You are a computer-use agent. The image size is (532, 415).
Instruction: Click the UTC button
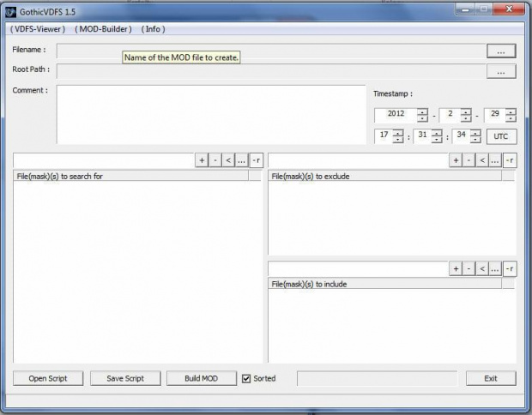[501, 136]
